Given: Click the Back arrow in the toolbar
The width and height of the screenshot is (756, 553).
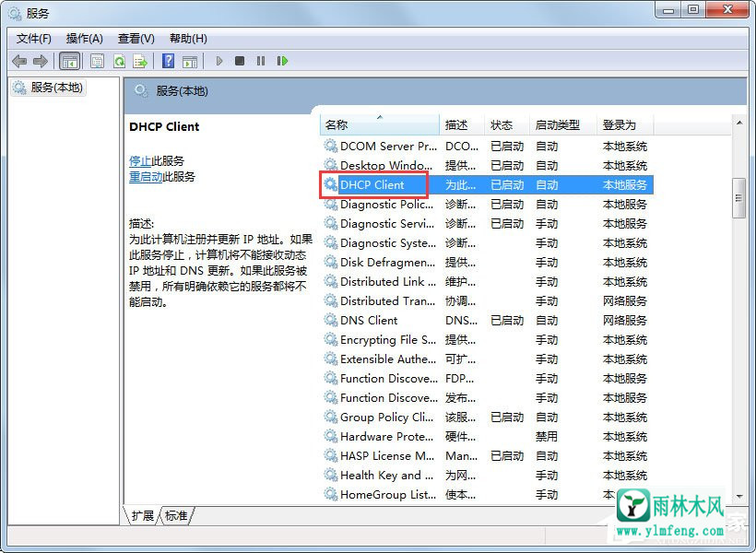Looking at the screenshot, I should pyautogui.click(x=19, y=61).
